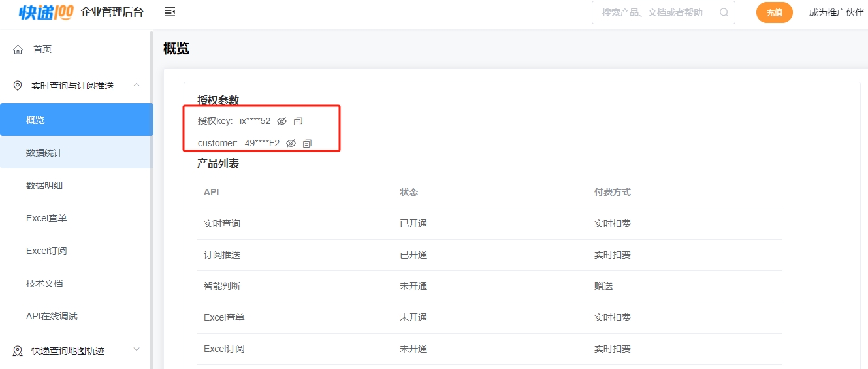Open 数据统计 page
This screenshot has width=868, height=369.
pos(75,152)
